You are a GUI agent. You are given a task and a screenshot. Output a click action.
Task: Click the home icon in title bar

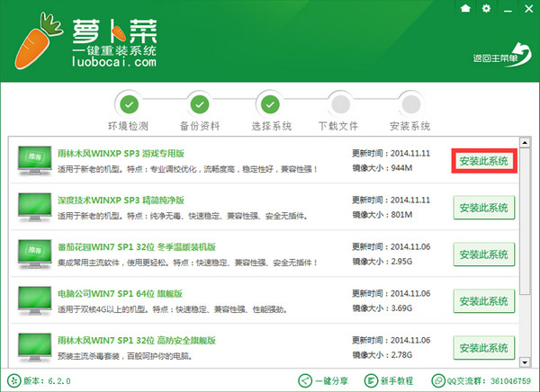coord(465,8)
